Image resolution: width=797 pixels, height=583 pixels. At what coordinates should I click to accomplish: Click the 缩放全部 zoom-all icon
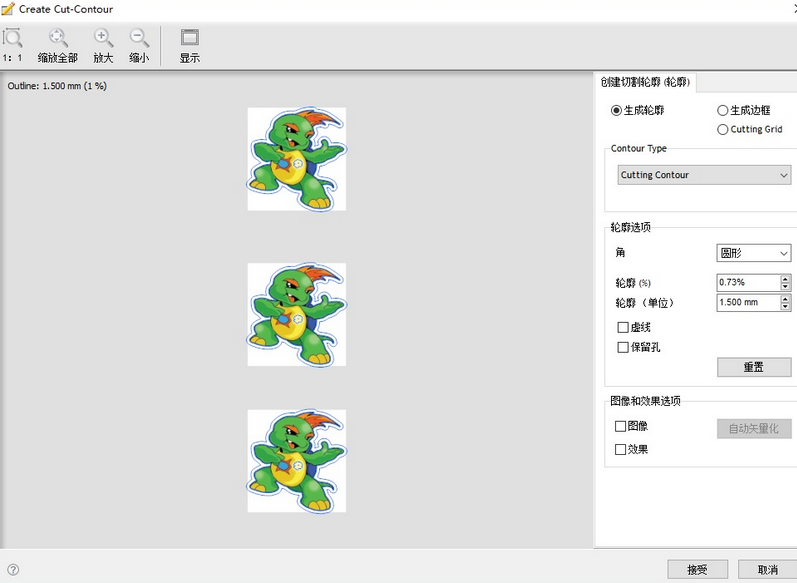click(x=58, y=39)
